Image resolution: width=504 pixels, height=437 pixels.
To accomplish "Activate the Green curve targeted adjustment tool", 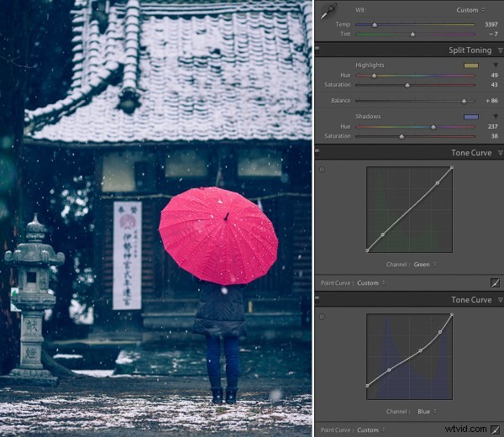I will [322, 170].
